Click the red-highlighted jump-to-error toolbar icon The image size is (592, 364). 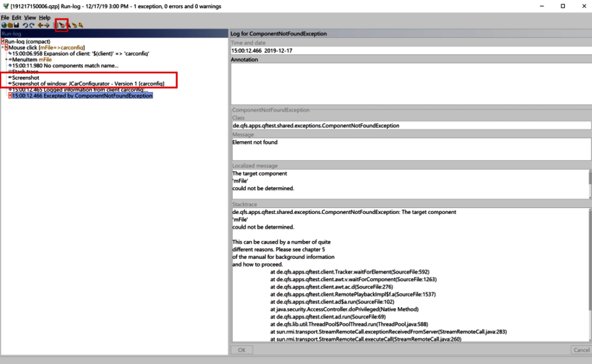point(62,25)
